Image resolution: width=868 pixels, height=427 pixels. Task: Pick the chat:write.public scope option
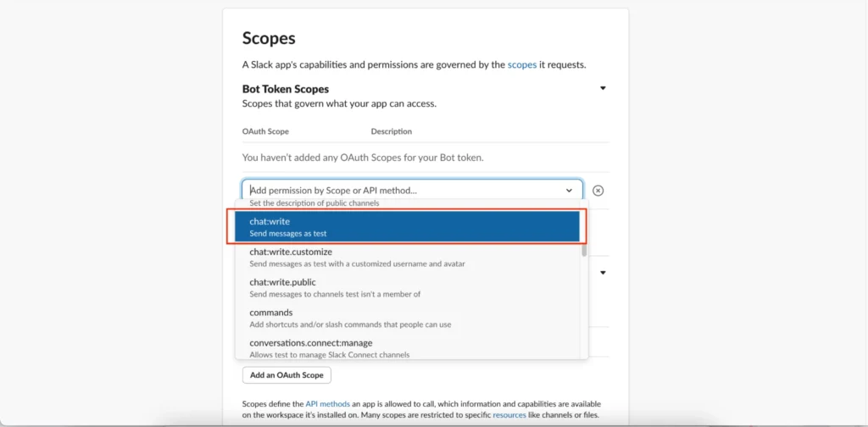[x=407, y=288]
